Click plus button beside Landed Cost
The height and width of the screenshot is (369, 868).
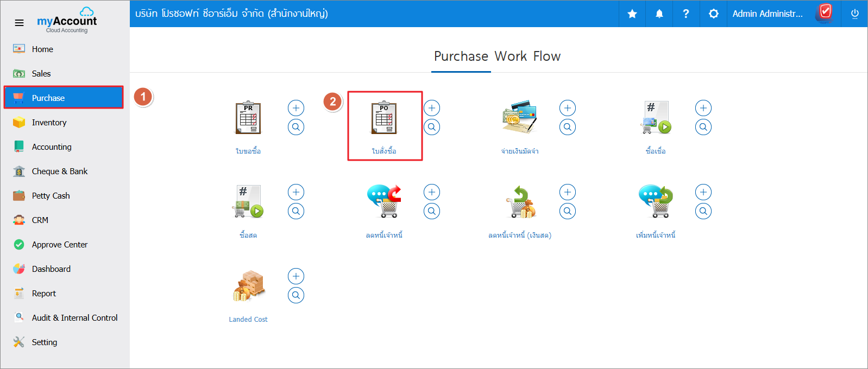pyautogui.click(x=296, y=276)
